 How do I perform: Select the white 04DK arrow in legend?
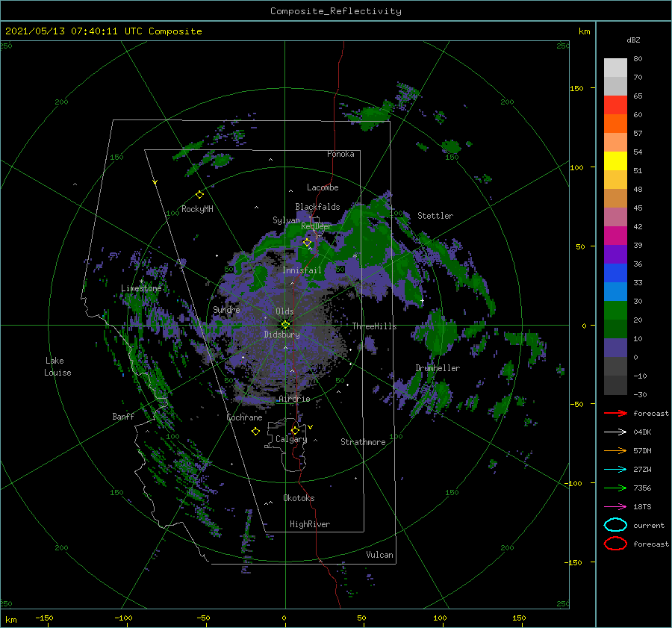click(x=615, y=432)
